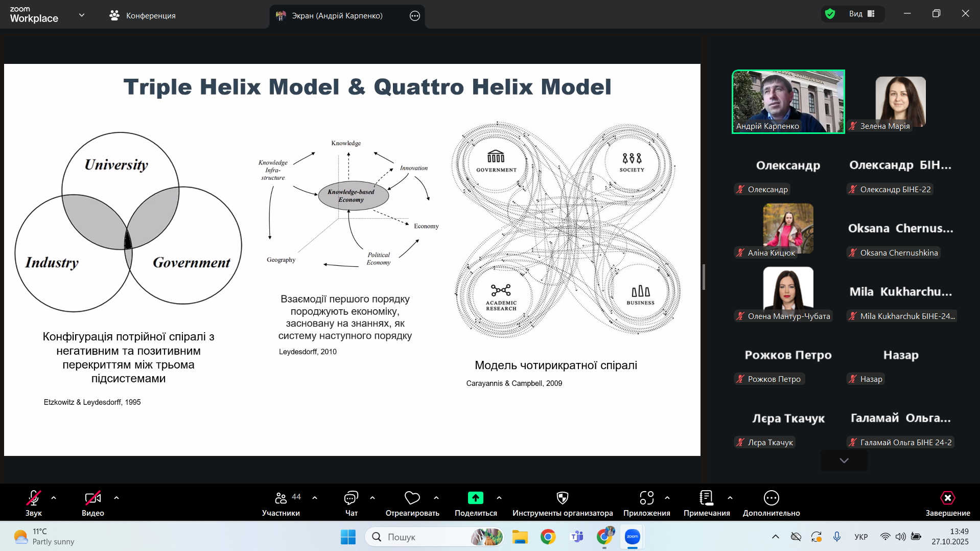Open the Chat panel icon

[351, 498]
